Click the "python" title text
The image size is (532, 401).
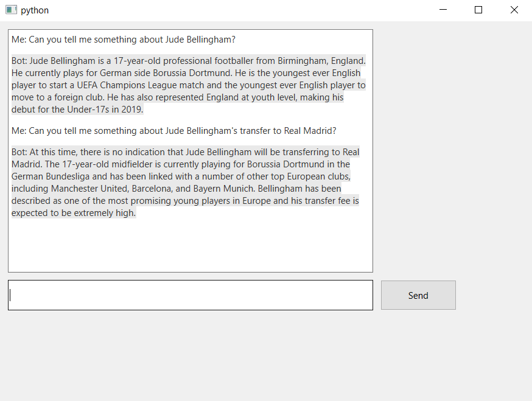(35, 10)
